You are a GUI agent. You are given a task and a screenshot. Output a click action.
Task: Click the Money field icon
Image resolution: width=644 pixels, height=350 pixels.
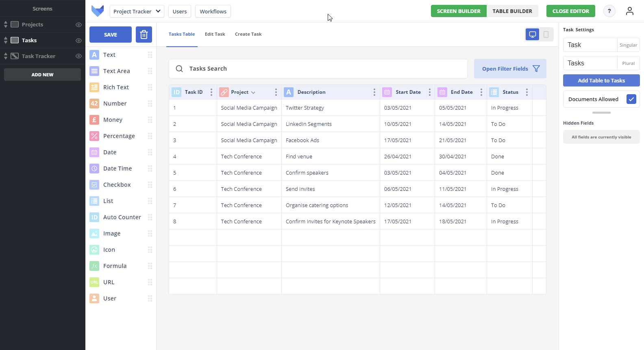94,120
